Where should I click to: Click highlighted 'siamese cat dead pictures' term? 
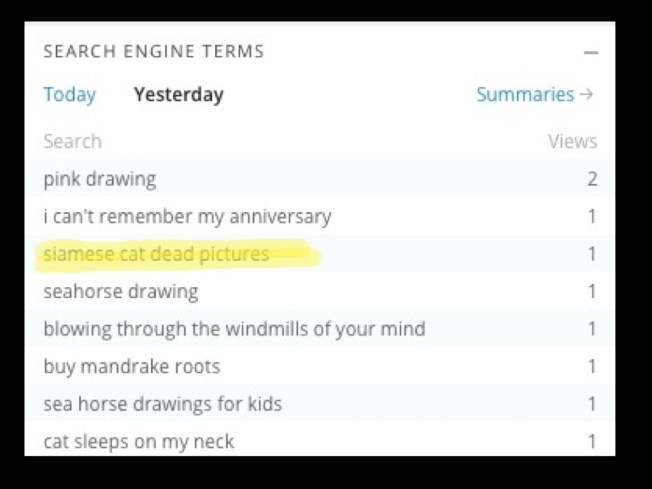point(156,254)
